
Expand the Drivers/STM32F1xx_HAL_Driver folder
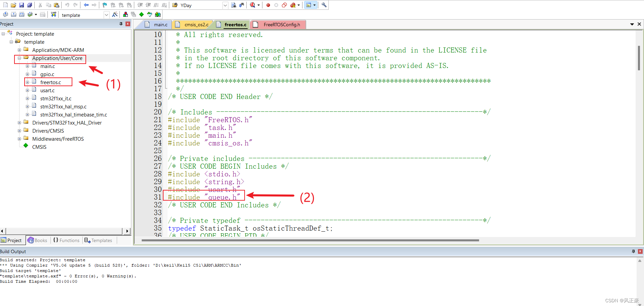[x=19, y=123]
